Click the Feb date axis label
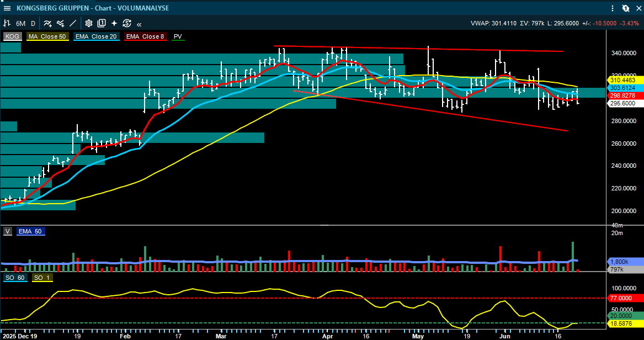 (x=125, y=336)
